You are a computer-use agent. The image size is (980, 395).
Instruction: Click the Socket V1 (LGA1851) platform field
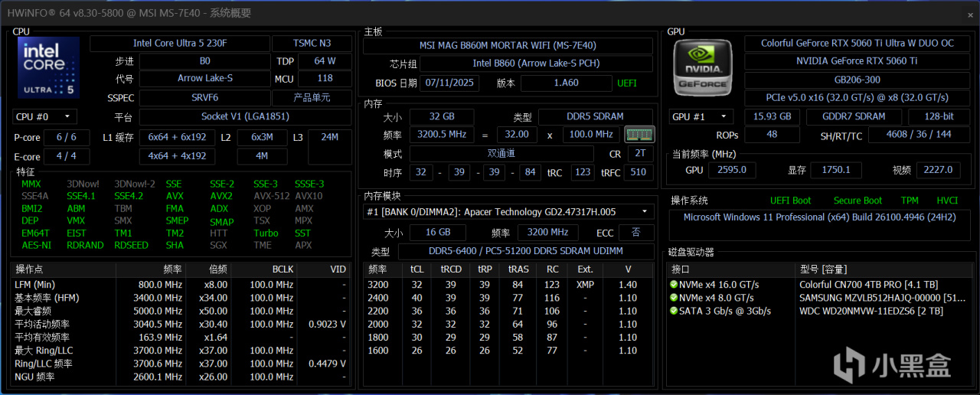tap(246, 116)
